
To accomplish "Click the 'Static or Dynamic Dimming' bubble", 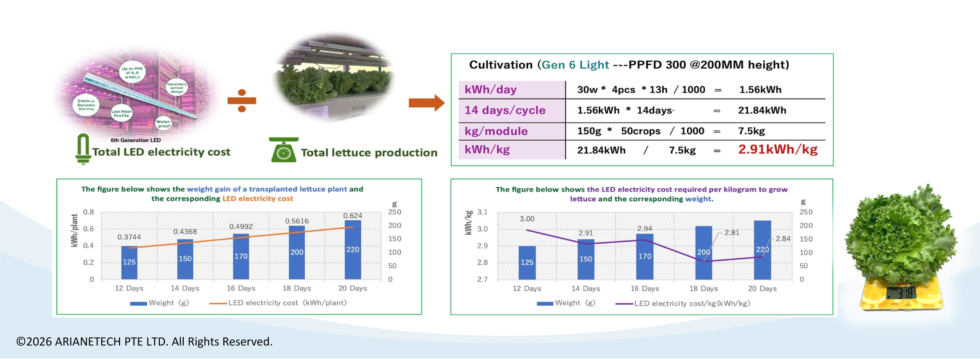I will (x=86, y=105).
